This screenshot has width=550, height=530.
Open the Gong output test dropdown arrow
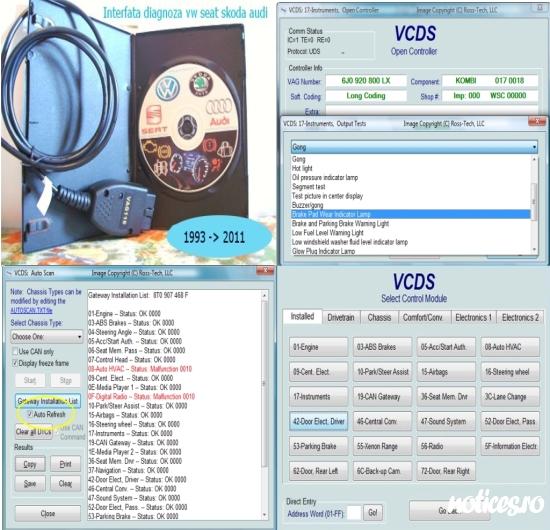click(x=534, y=147)
